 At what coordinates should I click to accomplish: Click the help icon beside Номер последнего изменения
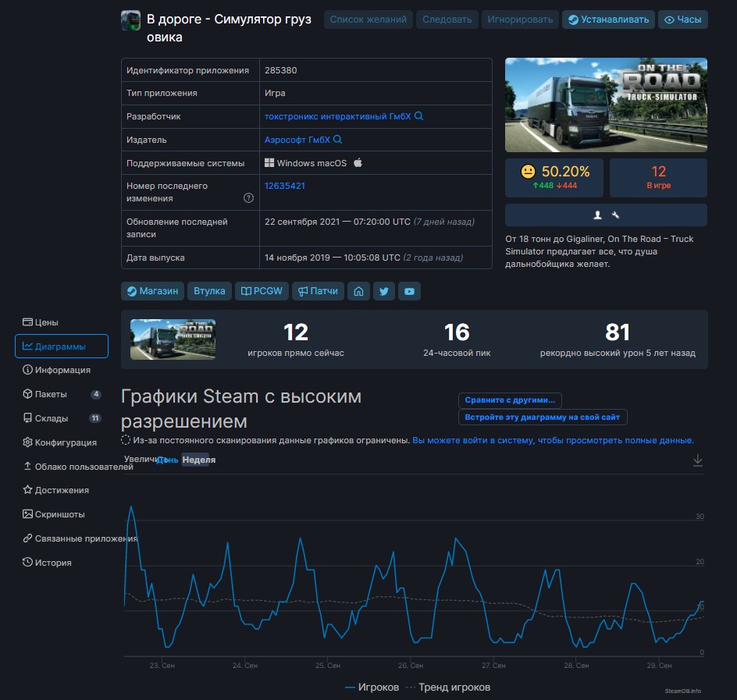coord(248,197)
